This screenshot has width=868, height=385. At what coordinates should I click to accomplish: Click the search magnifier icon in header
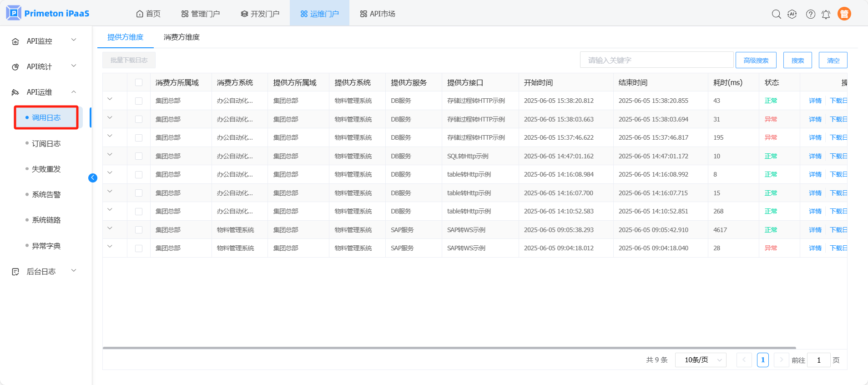[x=776, y=14]
